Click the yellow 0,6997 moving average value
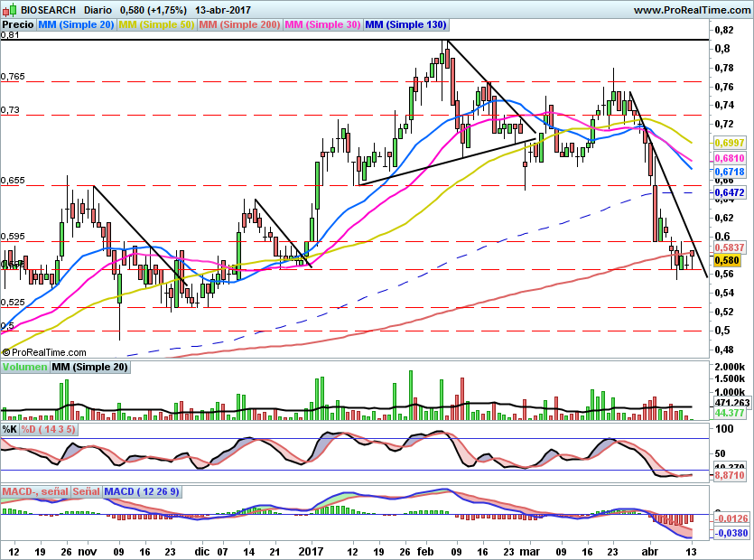754x560 pixels. click(x=728, y=144)
